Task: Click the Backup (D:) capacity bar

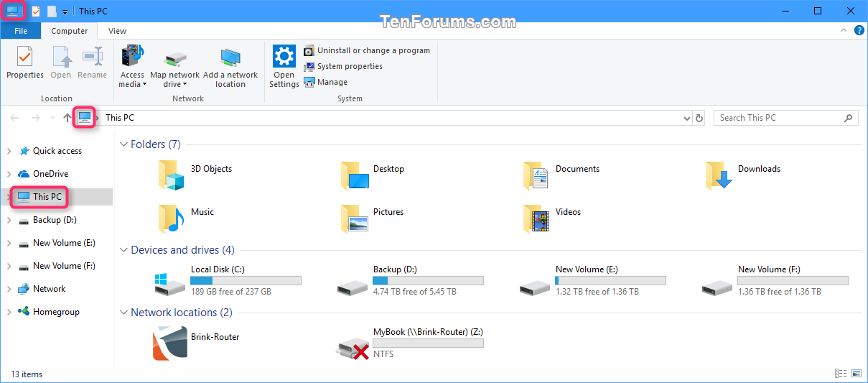Action: (x=428, y=280)
